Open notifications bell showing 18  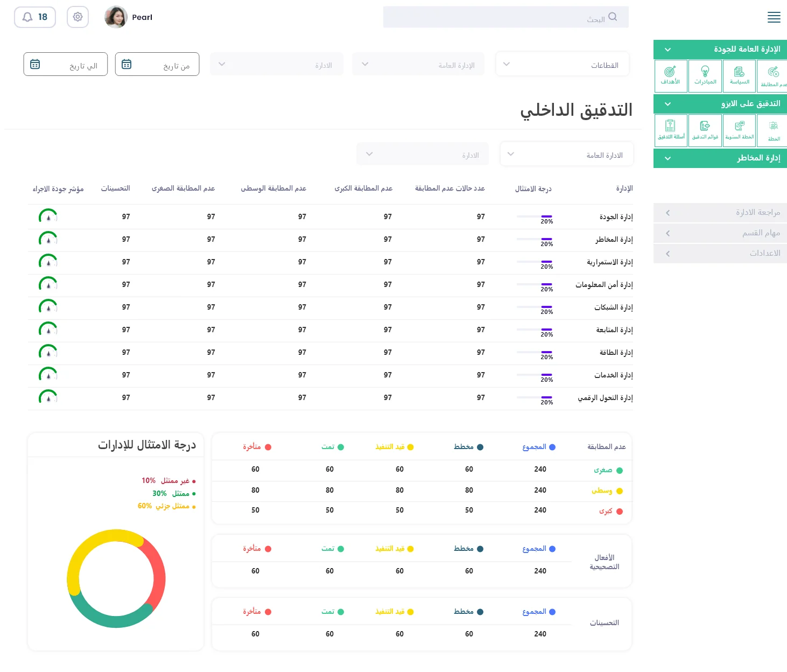35,17
